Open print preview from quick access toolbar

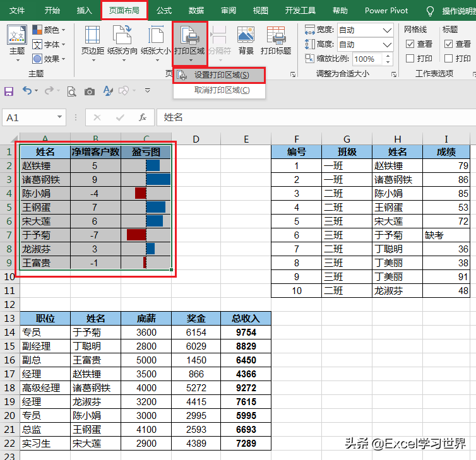(x=71, y=91)
